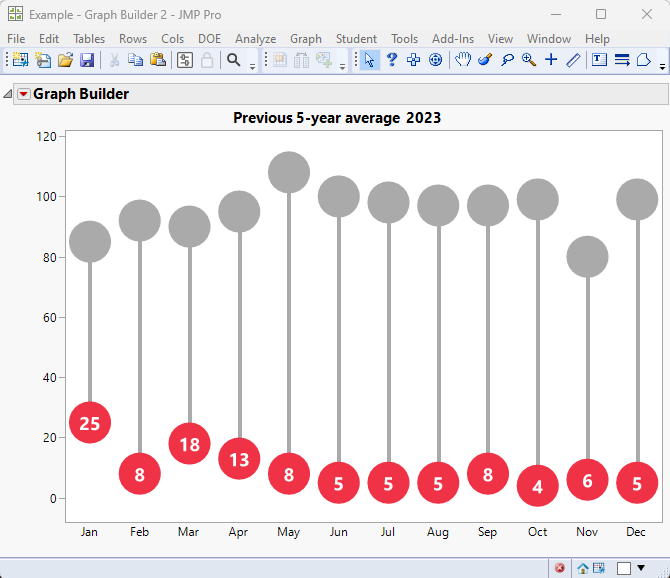Open Graph Builder red triangle menu
670x578 pixels.
(24, 94)
